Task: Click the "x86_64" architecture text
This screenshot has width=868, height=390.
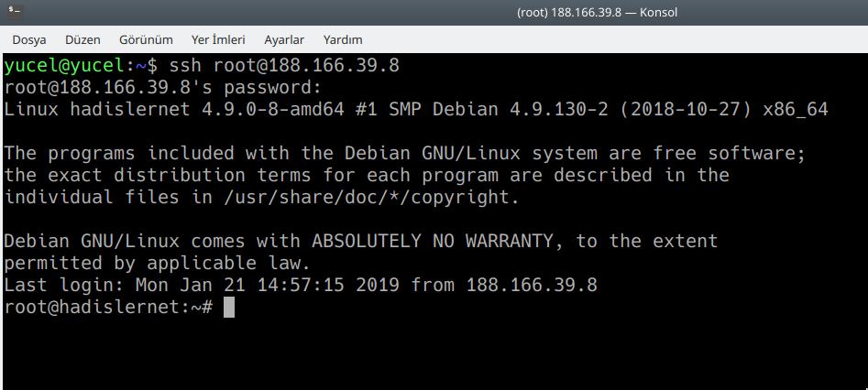Action: (795, 110)
